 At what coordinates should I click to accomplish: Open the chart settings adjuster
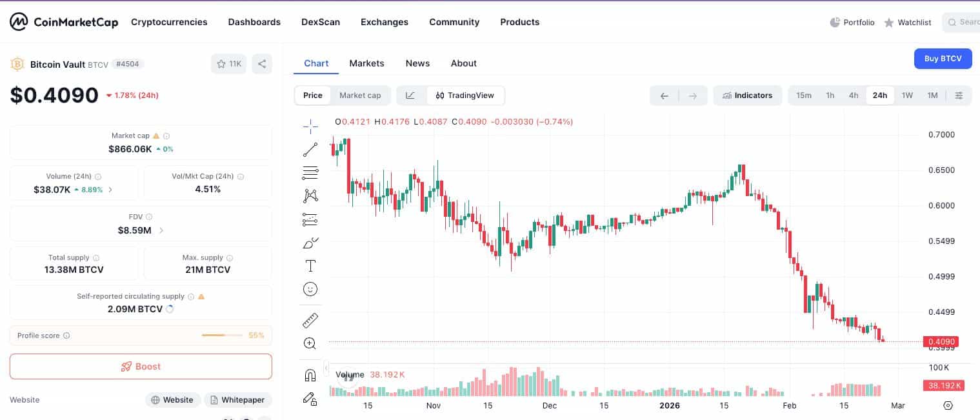point(959,95)
